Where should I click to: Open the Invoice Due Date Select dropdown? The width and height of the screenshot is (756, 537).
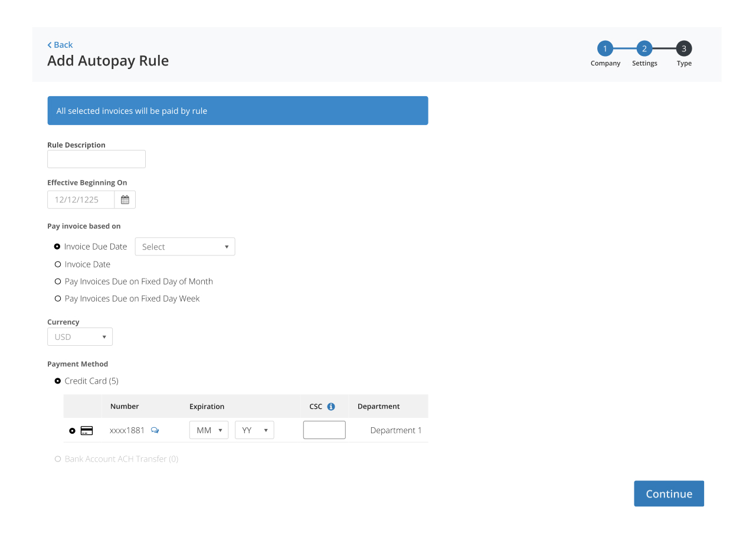point(185,247)
